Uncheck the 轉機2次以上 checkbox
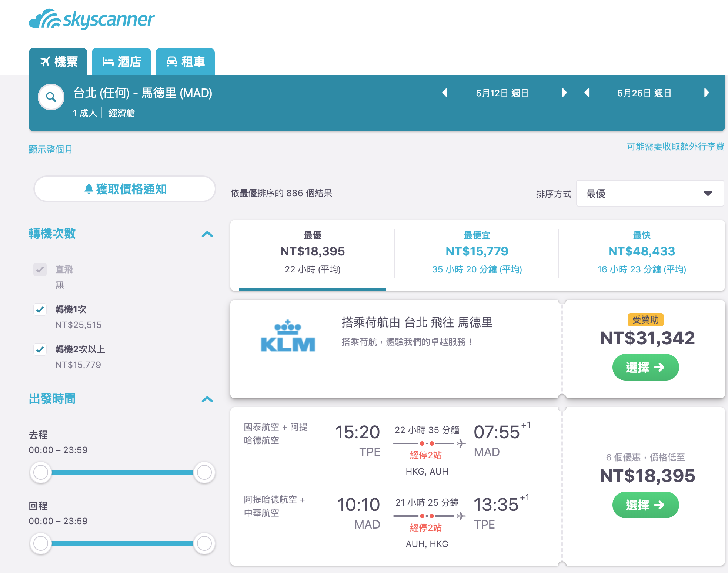The width and height of the screenshot is (728, 573). (x=40, y=349)
